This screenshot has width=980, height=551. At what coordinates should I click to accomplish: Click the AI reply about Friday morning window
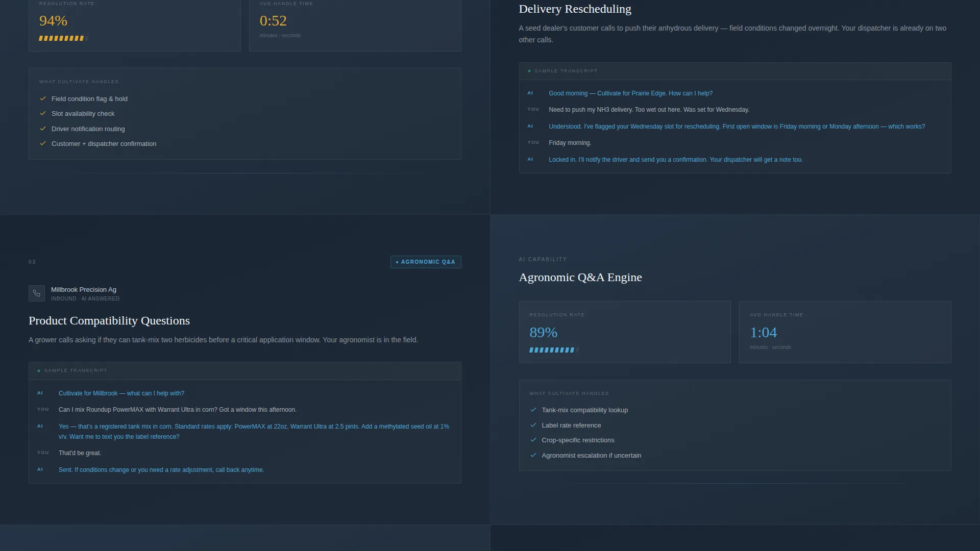[x=737, y=127]
